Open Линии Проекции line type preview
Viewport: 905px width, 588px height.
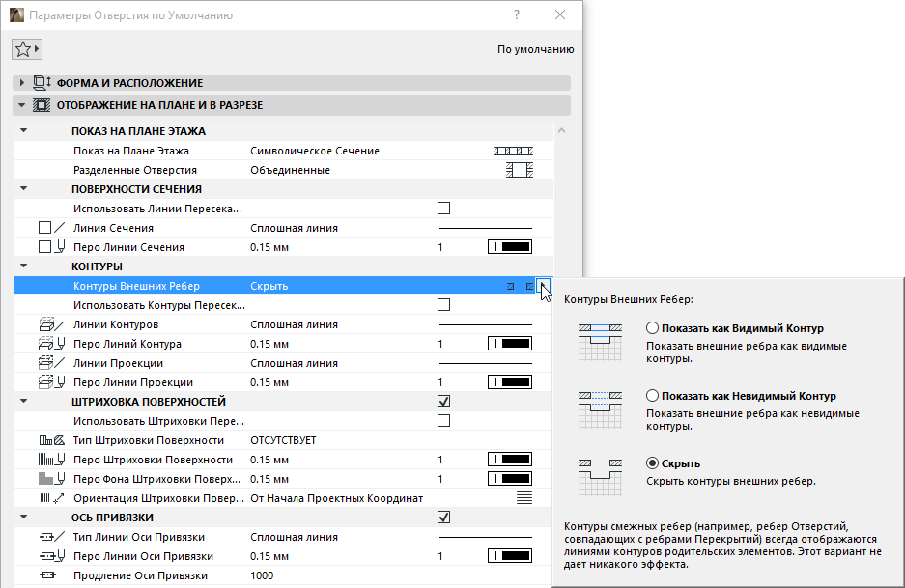click(486, 364)
